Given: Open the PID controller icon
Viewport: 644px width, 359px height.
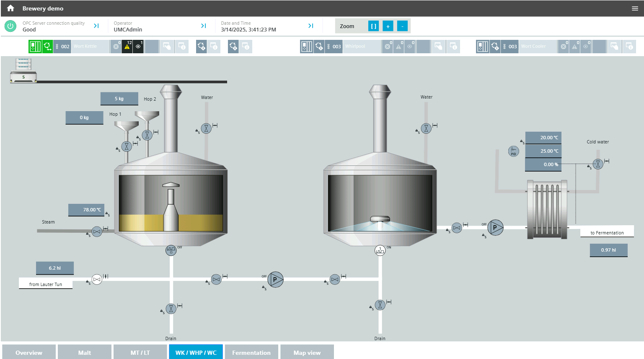Looking at the screenshot, I should point(513,151).
